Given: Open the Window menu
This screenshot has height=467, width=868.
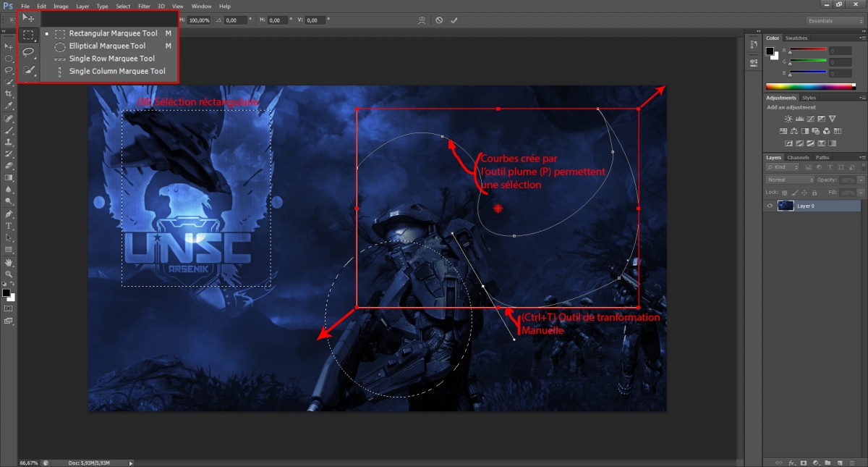Looking at the screenshot, I should 201,6.
